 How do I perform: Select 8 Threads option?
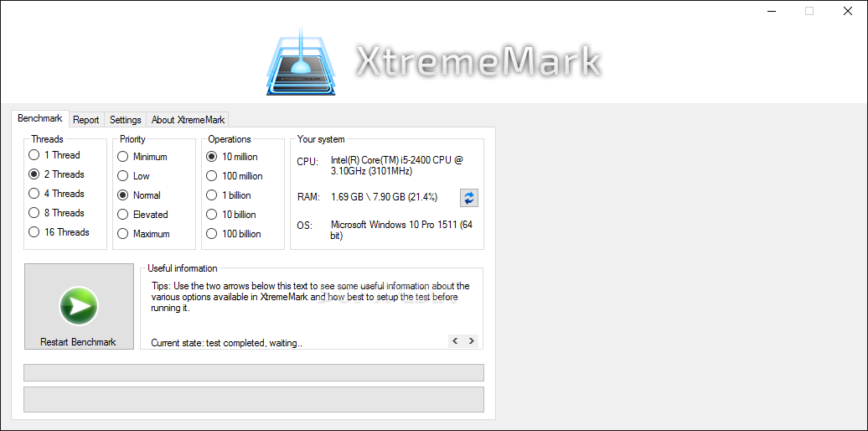[56, 213]
